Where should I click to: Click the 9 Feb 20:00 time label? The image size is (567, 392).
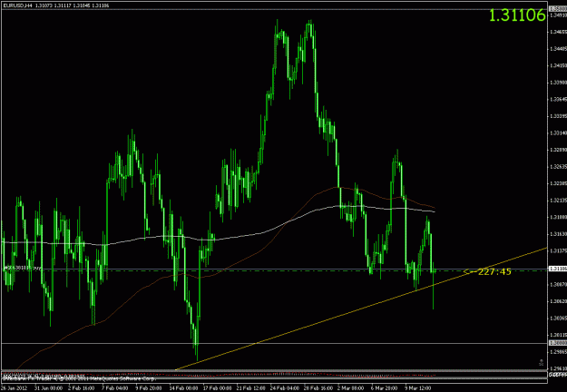tap(149, 388)
